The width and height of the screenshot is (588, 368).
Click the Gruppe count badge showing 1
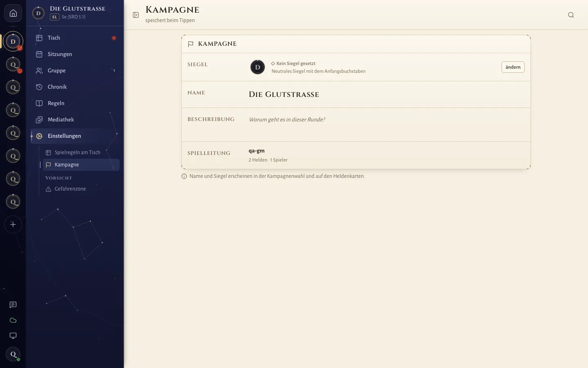coord(114,71)
